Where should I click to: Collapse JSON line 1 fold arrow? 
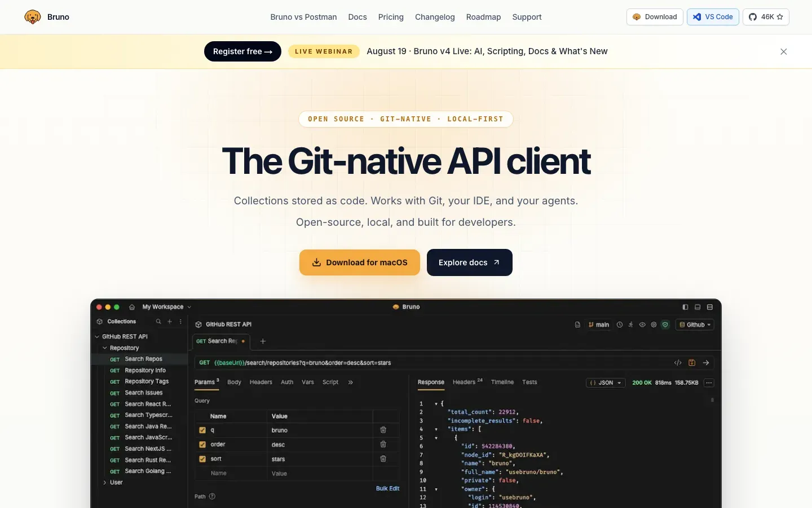436,404
